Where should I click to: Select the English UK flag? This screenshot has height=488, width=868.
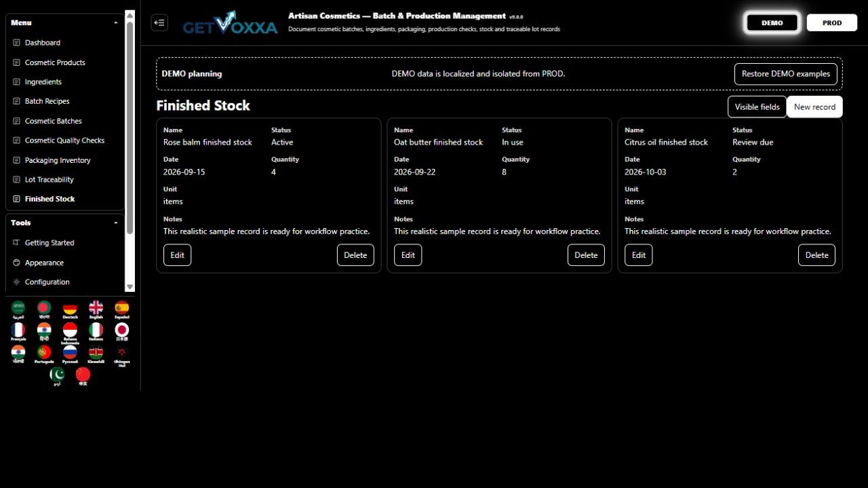[96, 309]
